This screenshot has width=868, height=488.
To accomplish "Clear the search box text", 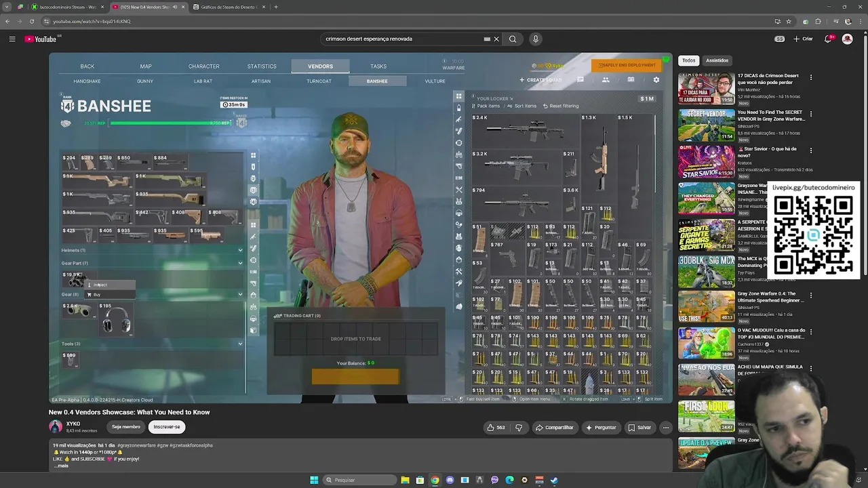I will tap(496, 39).
